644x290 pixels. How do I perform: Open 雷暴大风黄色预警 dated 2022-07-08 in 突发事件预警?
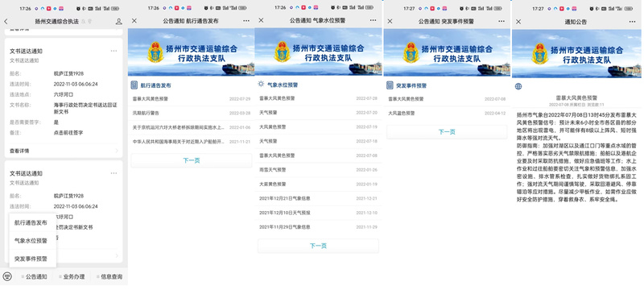447,99
